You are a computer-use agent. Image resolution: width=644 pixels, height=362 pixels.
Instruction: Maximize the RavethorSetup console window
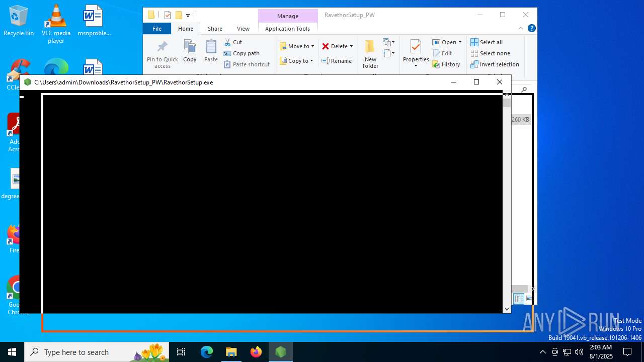(x=476, y=82)
